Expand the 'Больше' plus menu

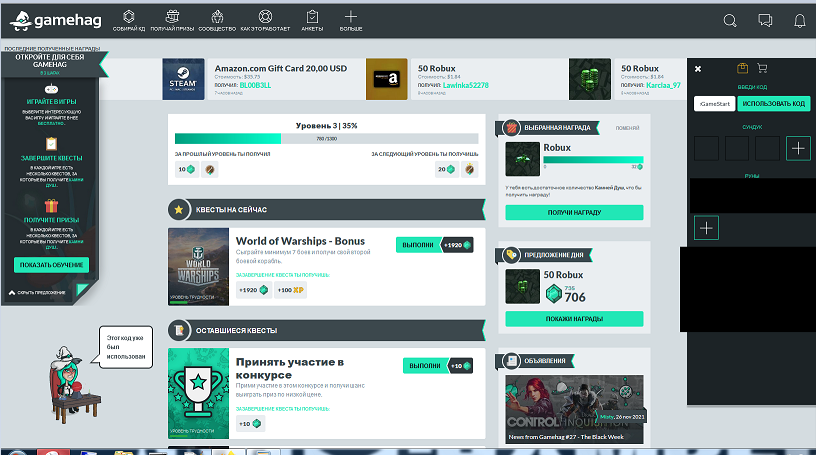point(351,21)
